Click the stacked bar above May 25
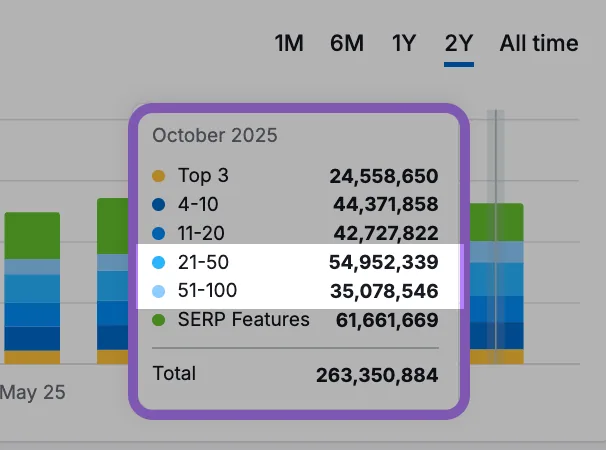 pos(32,288)
